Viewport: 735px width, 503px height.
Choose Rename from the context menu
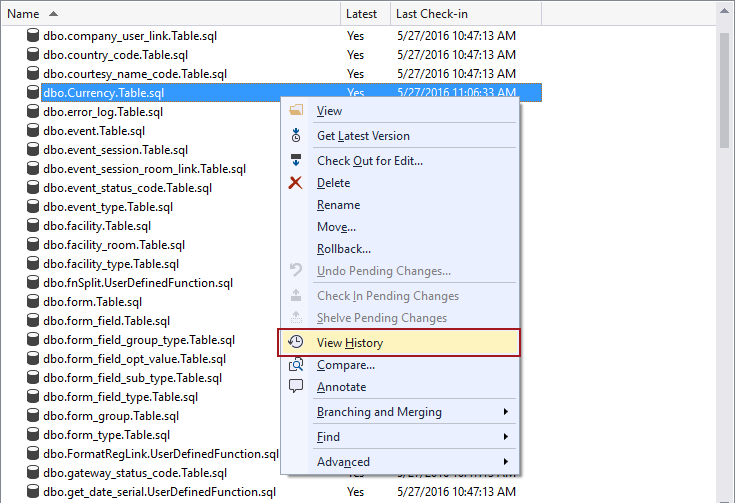tap(338, 205)
